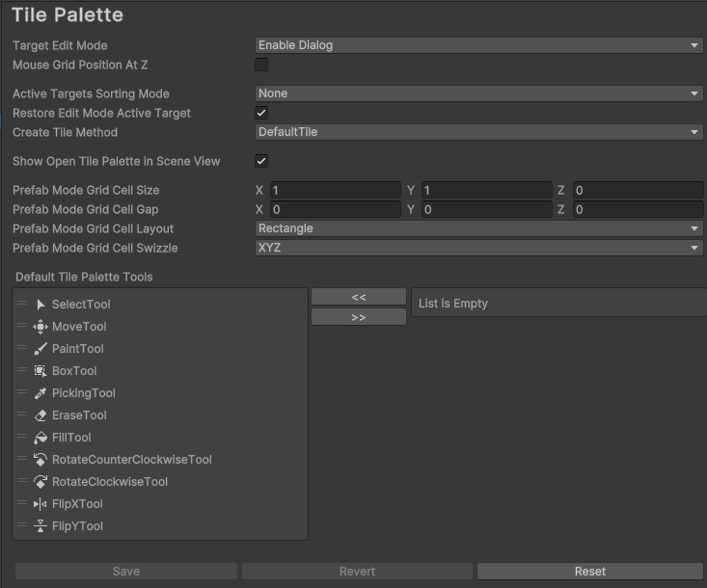Screen dimensions: 707x588
Task: Open Prefab Mode Grid Cell Swizzle dropdown
Action: [478, 249]
